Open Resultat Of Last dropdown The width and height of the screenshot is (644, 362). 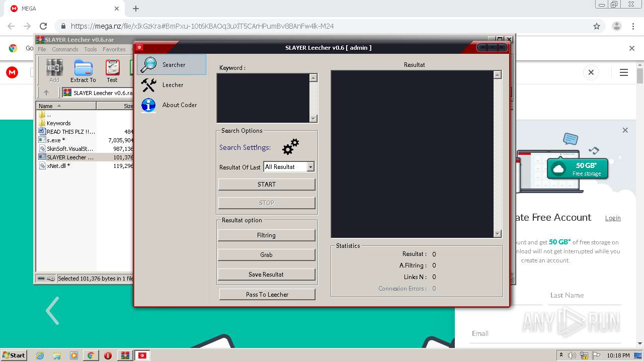pos(310,167)
